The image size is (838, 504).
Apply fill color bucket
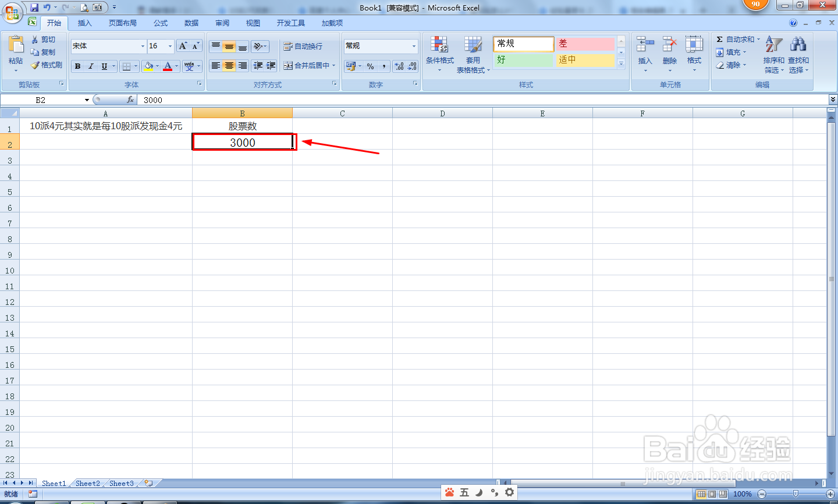pyautogui.click(x=149, y=66)
